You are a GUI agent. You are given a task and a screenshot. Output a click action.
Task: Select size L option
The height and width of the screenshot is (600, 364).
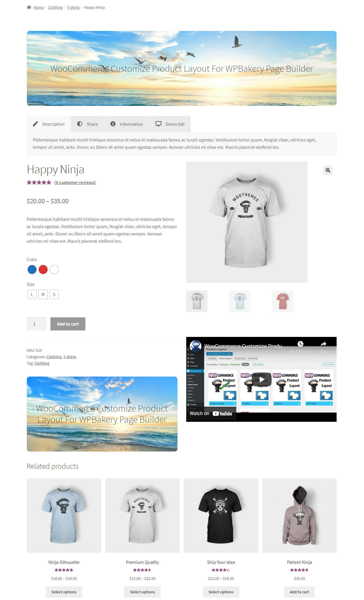(32, 294)
